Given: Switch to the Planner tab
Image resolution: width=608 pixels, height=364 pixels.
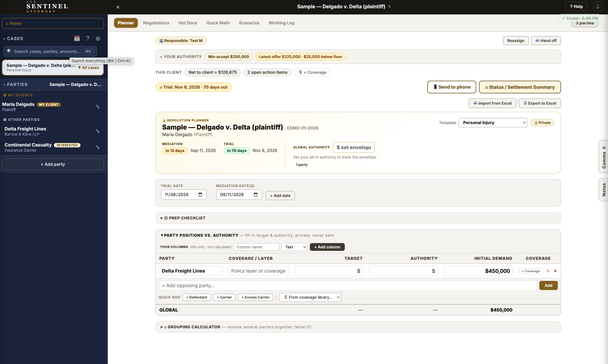Looking at the screenshot, I should pos(126,23).
